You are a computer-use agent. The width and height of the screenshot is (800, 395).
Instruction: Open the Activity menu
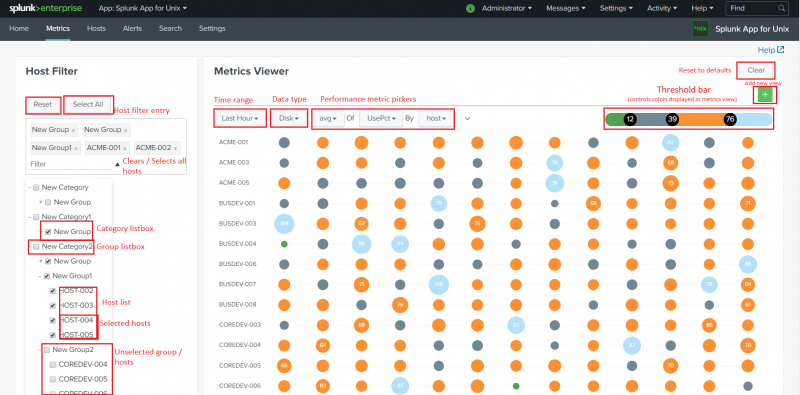(662, 8)
